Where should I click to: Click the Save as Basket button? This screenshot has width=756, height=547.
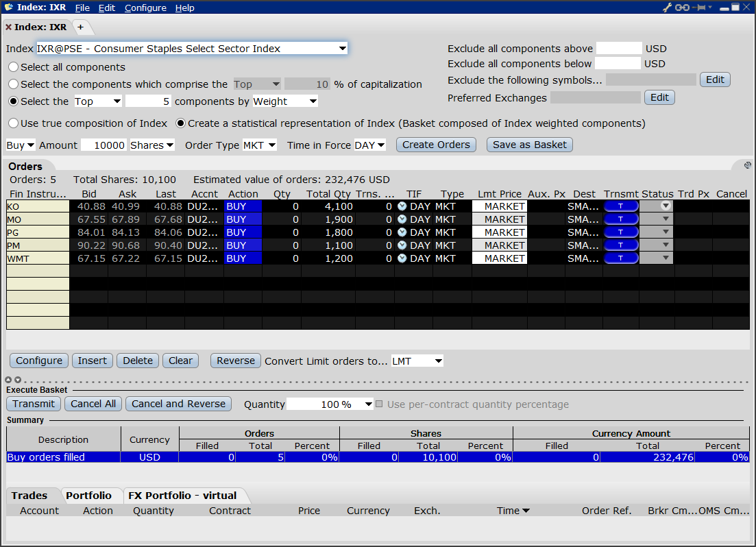click(x=530, y=145)
